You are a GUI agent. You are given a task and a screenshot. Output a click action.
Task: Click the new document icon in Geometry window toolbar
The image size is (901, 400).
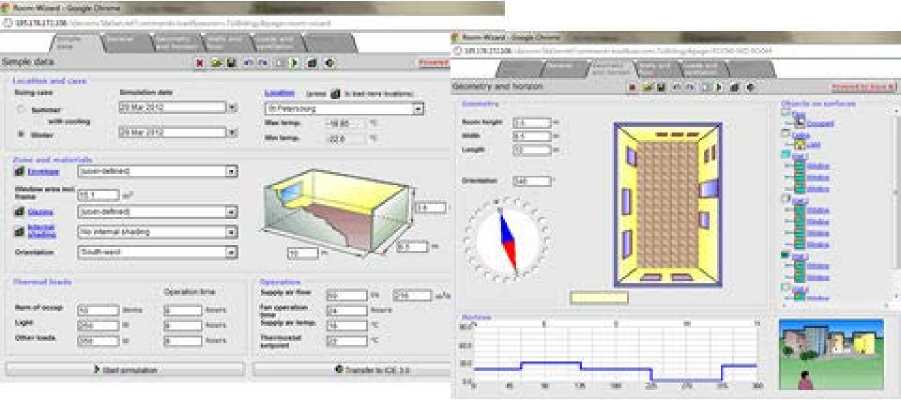[706, 87]
